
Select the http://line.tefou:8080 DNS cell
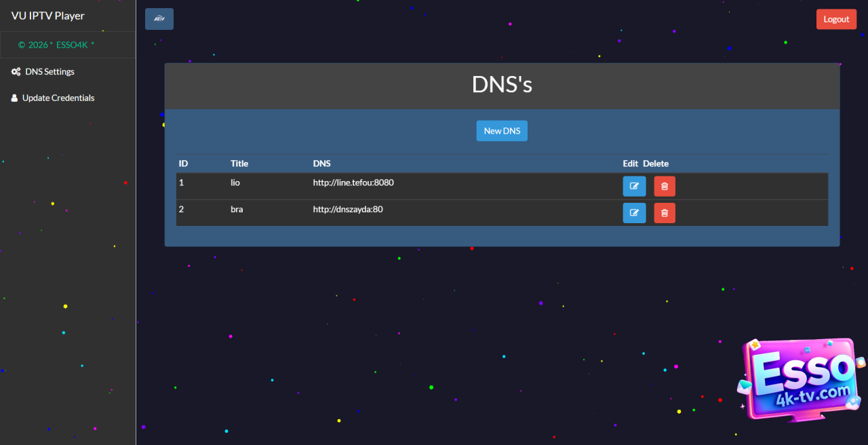pos(353,182)
